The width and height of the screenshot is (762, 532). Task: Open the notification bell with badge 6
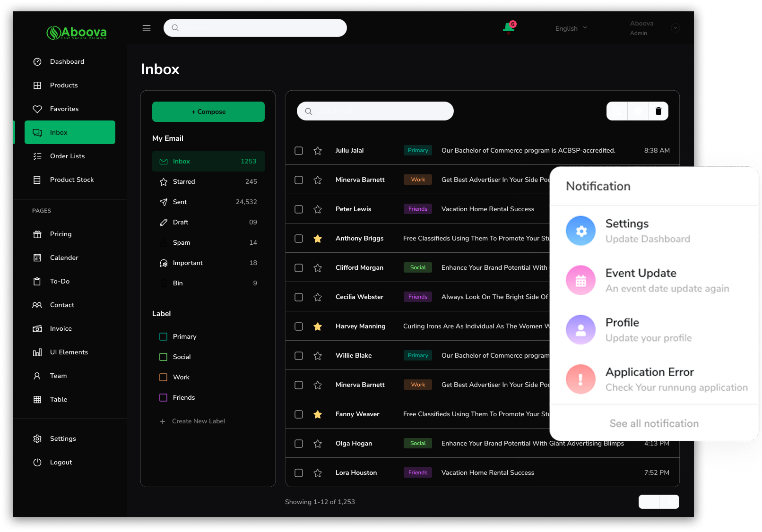(x=509, y=28)
